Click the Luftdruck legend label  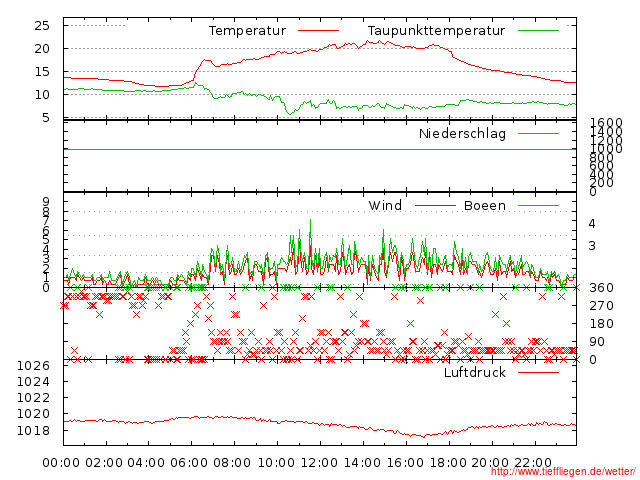click(475, 372)
